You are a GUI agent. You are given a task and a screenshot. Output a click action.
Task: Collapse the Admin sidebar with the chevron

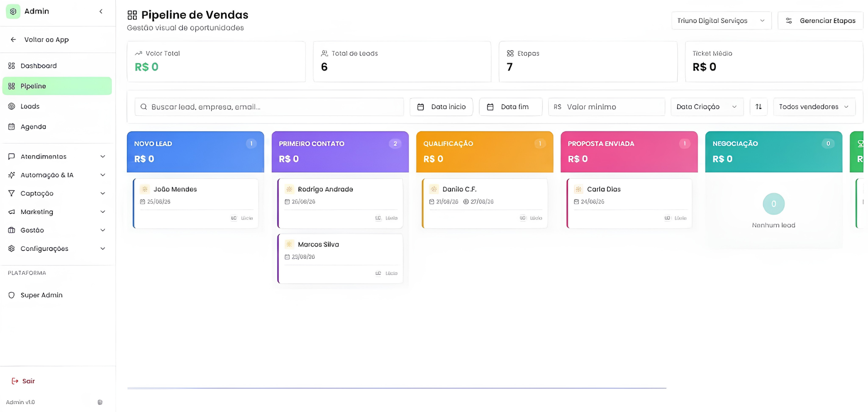point(101,11)
